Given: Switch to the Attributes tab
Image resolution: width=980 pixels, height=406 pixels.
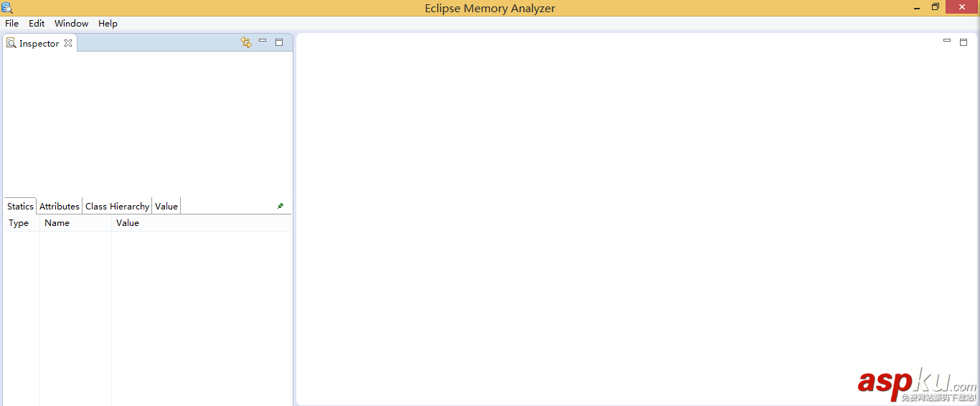Looking at the screenshot, I should (60, 206).
